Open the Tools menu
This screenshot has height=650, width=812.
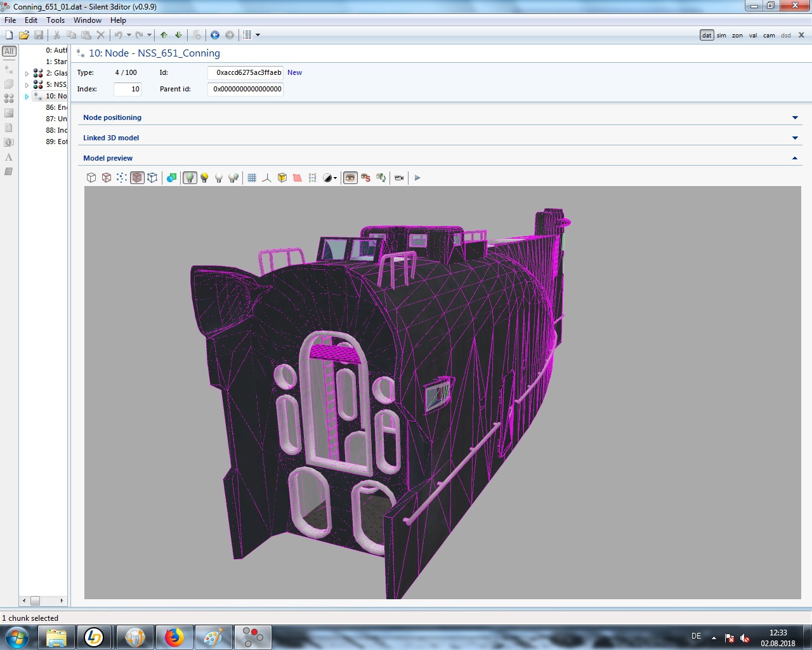tap(55, 20)
